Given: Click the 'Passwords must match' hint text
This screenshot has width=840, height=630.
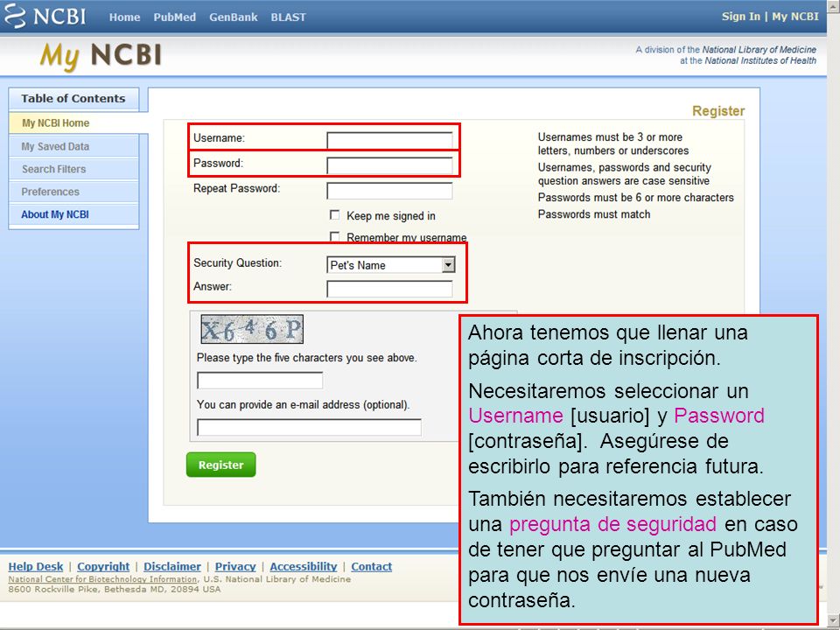Looking at the screenshot, I should [x=594, y=214].
